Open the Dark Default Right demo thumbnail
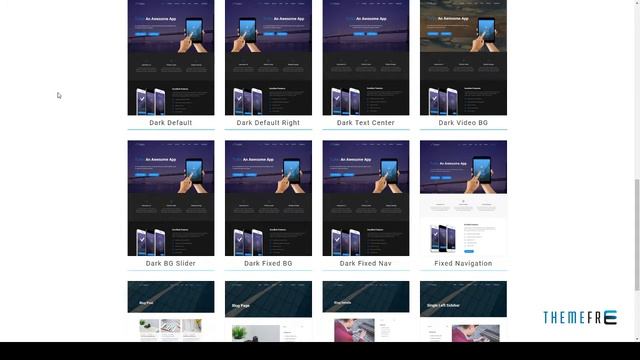The image size is (640, 360). point(268,58)
